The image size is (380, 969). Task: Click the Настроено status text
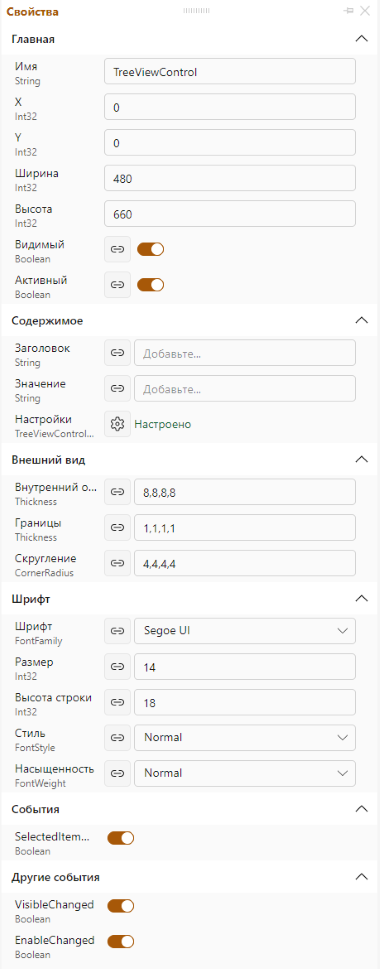point(163,424)
